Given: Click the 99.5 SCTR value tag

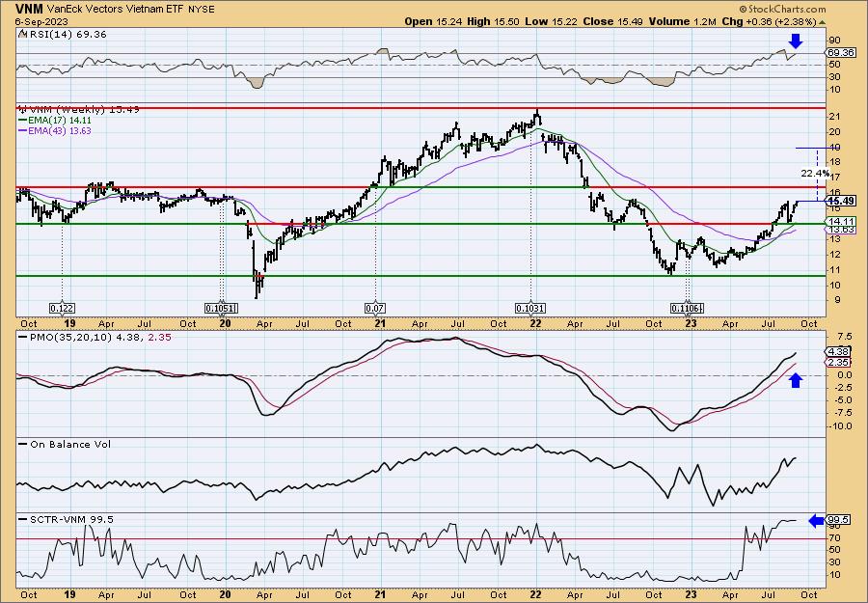Looking at the screenshot, I should pyautogui.click(x=839, y=520).
